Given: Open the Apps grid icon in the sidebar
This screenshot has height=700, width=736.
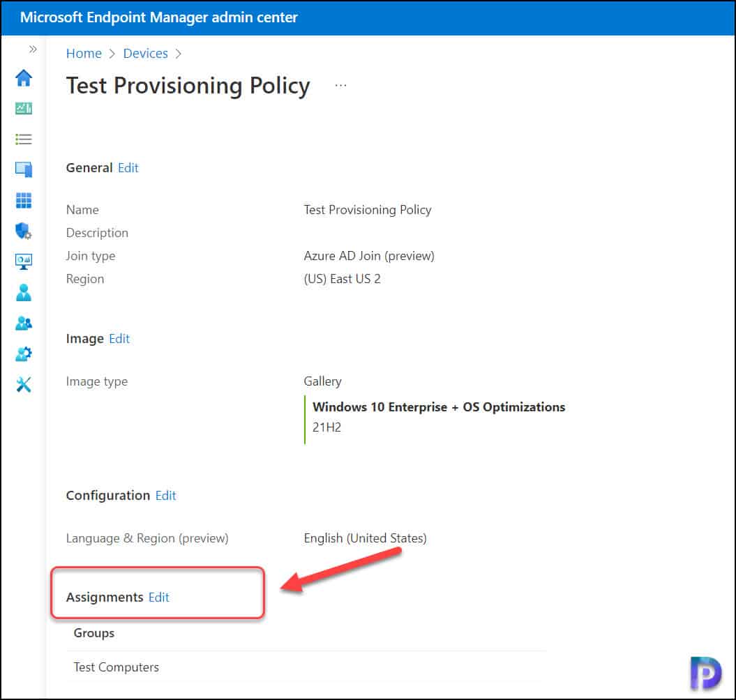Looking at the screenshot, I should tap(24, 200).
